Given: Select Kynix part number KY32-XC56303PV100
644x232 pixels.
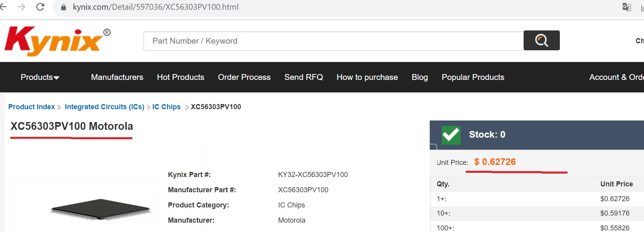Looking at the screenshot, I should (x=313, y=175).
